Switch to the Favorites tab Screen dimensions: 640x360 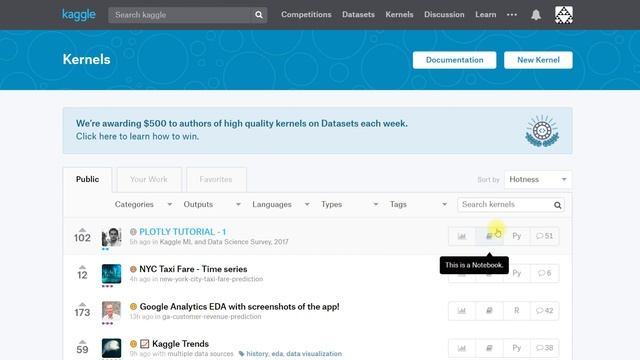coord(216,179)
